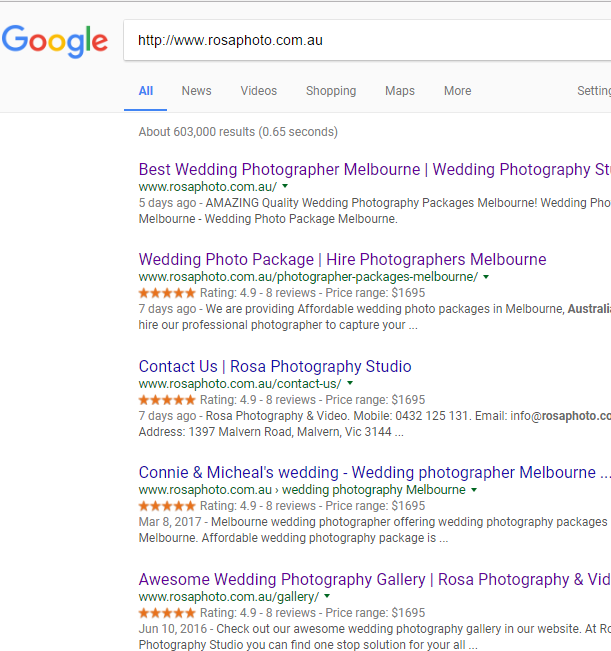Click the Google logo
The image size is (611, 651).
pos(55,41)
